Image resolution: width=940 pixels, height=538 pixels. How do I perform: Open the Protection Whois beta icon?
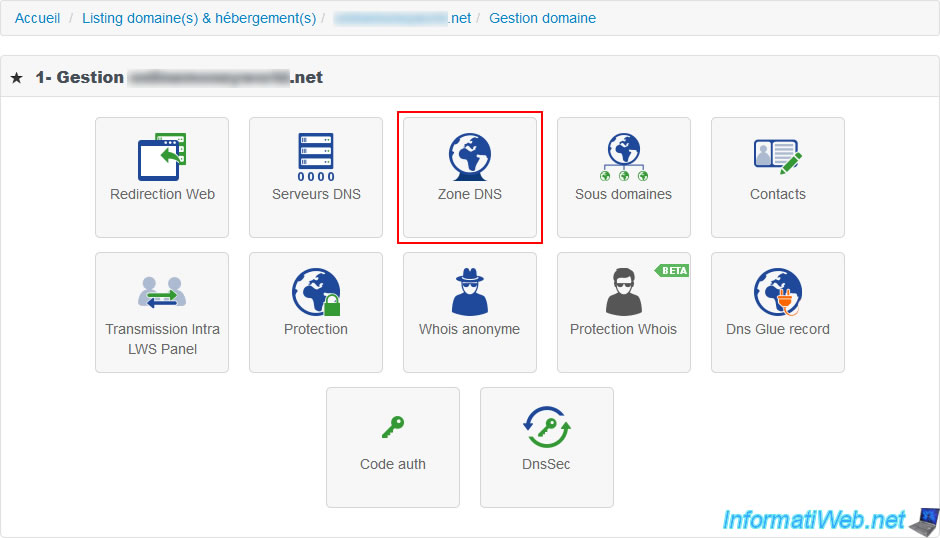[x=624, y=292]
